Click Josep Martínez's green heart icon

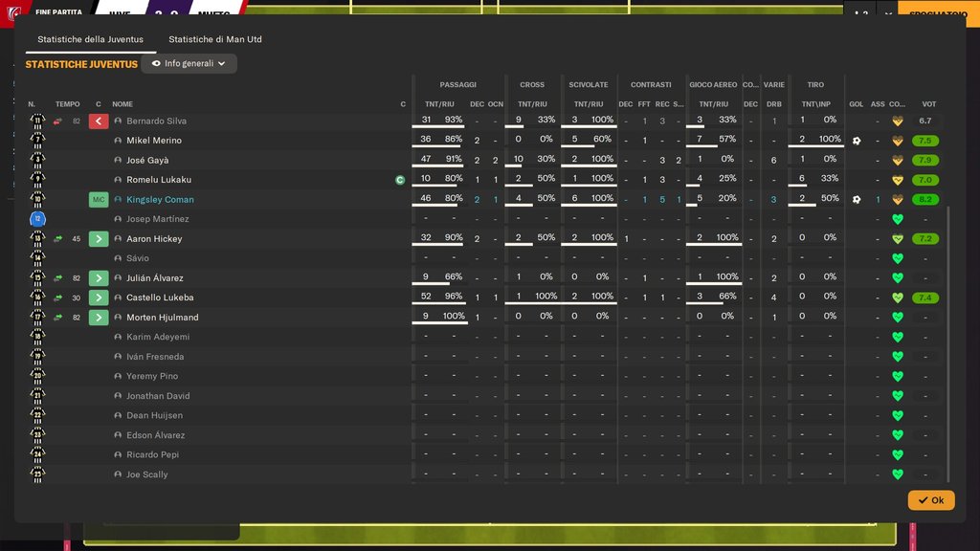point(898,219)
